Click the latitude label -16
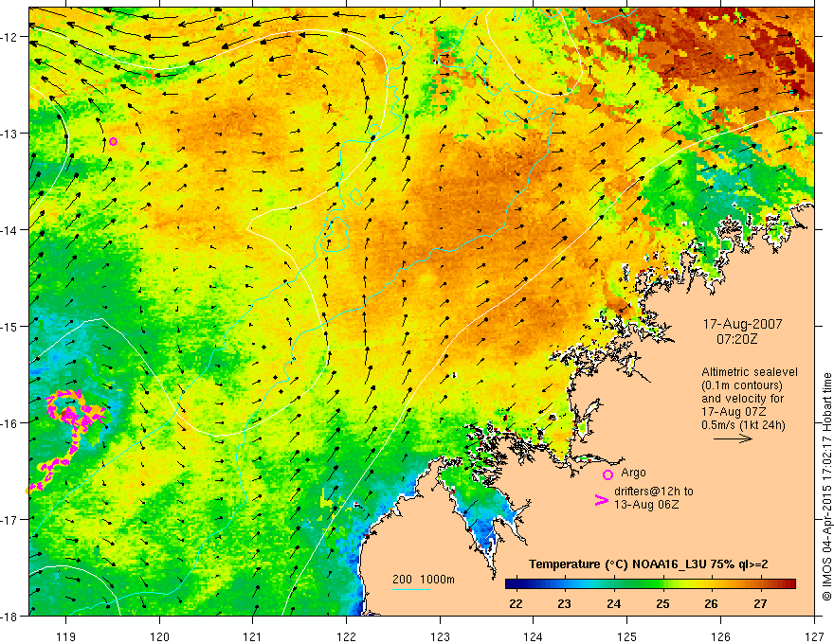The image size is (834, 644). 9,423
